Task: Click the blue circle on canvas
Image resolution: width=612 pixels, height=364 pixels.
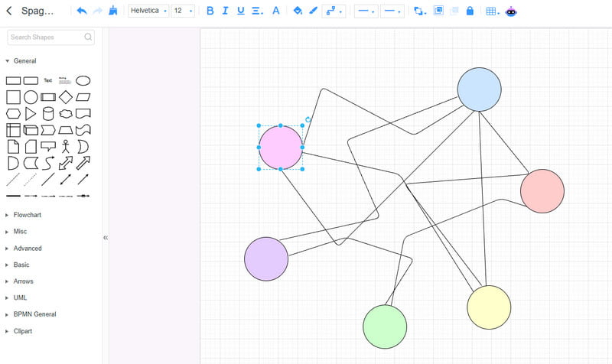Action: click(x=480, y=89)
